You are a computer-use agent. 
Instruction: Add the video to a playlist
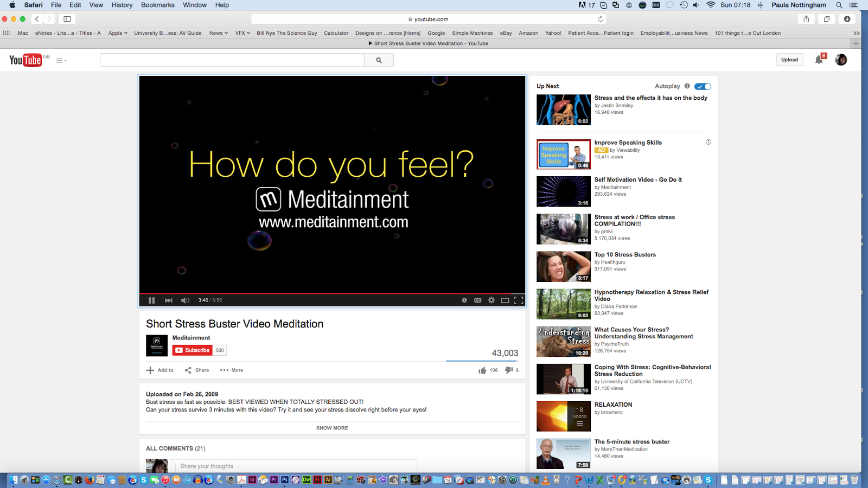[x=160, y=370]
